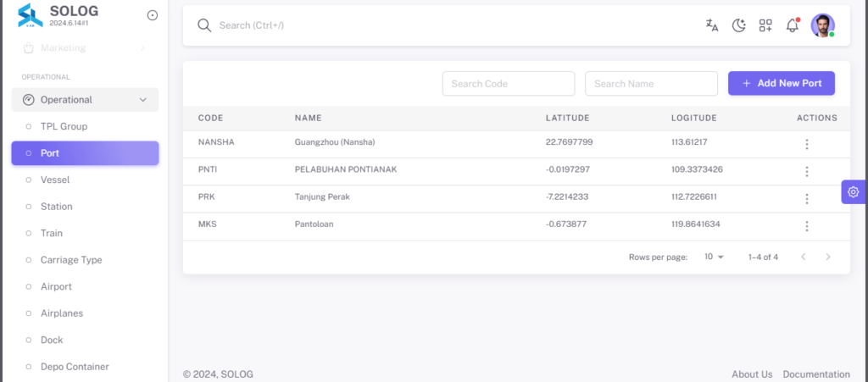This screenshot has height=382, width=868.
Task: Open Rows per page dropdown
Action: pos(714,257)
